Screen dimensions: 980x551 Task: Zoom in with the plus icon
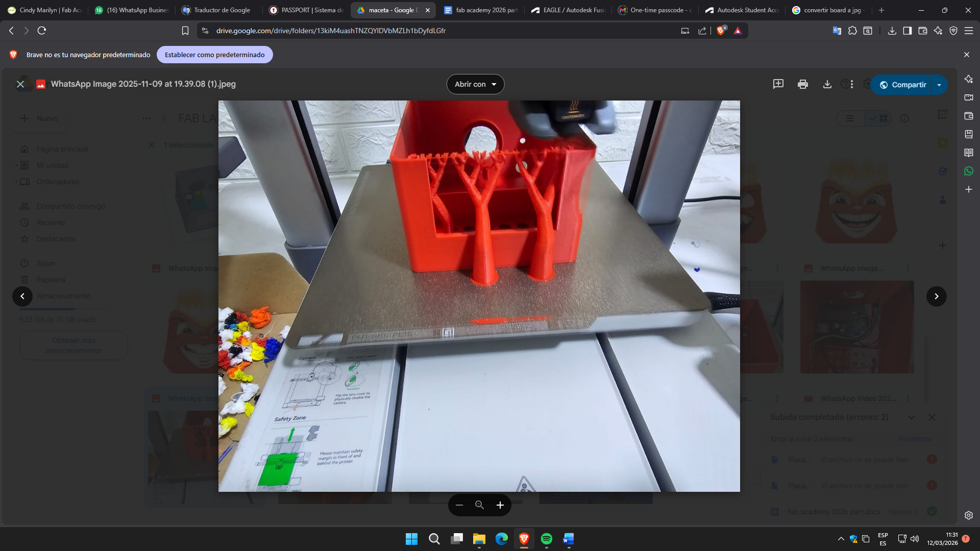[x=500, y=505]
